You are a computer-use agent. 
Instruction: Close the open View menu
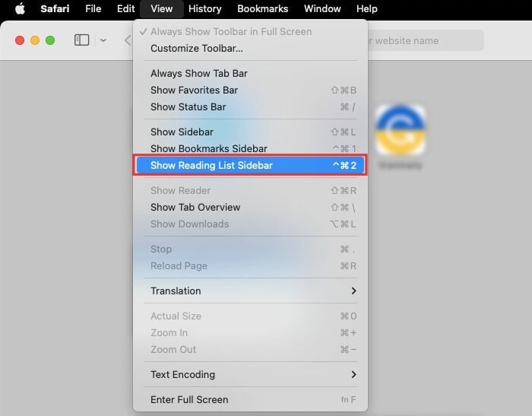(x=161, y=8)
